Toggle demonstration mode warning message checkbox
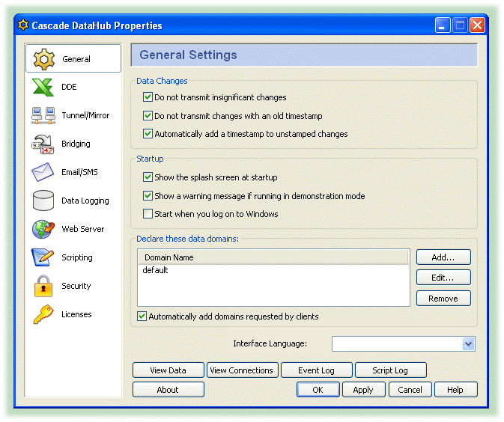Viewport: 504px width, 422px height. 148,195
